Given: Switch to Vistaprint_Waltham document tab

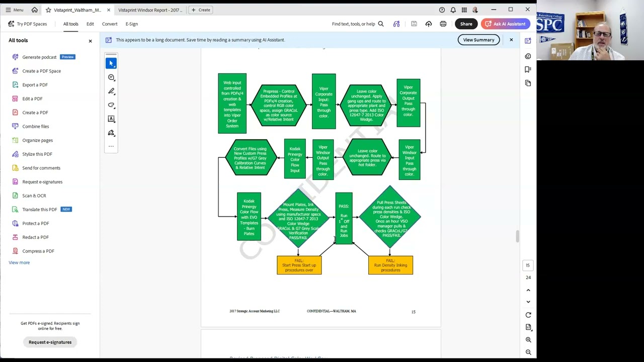Looking at the screenshot, I should (77, 10).
